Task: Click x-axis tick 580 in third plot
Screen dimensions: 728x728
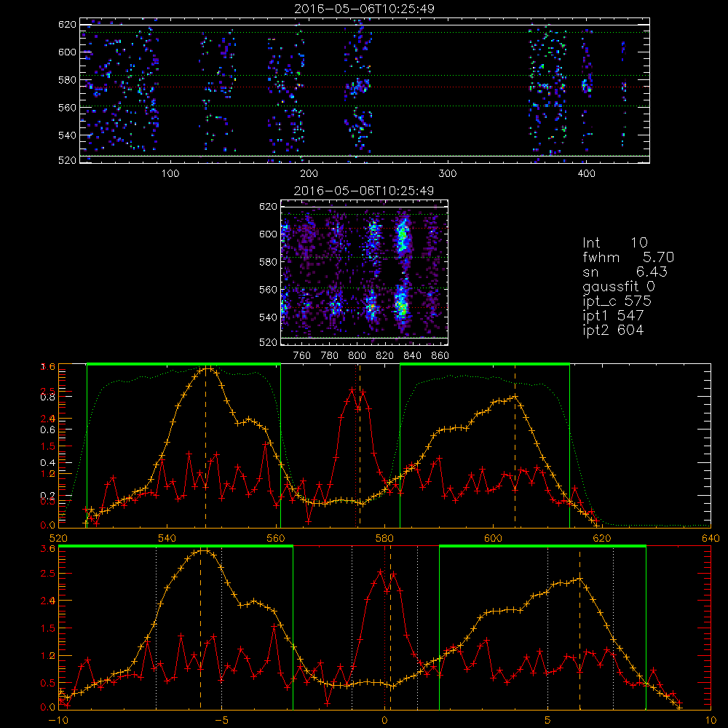Action: (x=384, y=539)
